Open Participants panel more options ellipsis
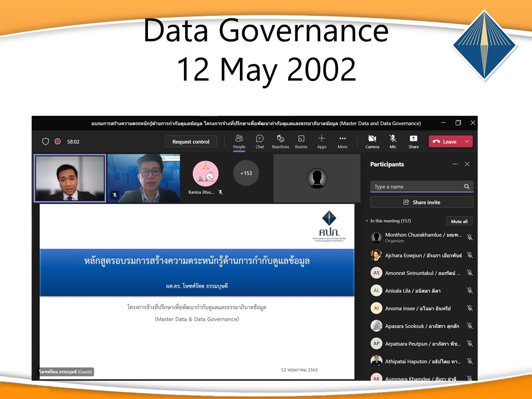 (x=455, y=164)
